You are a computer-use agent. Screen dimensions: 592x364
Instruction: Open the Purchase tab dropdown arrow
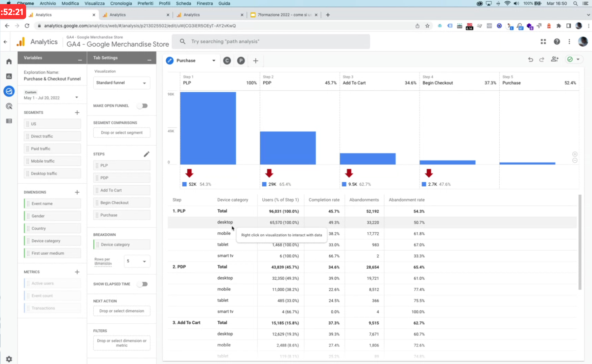214,61
